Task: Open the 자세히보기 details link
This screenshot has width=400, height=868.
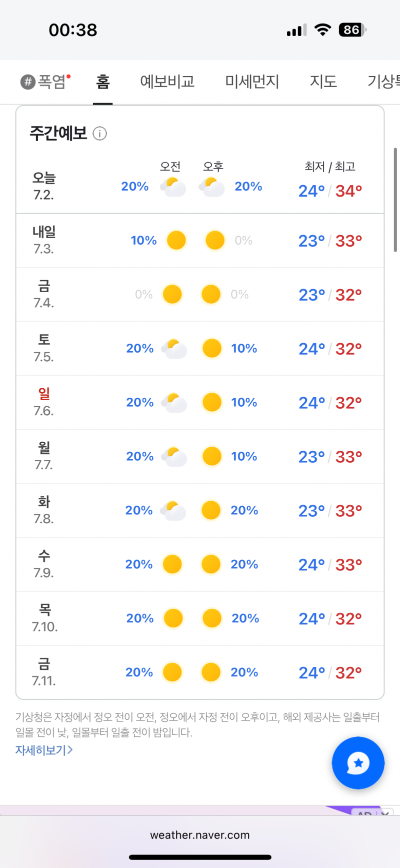Action: [x=44, y=750]
